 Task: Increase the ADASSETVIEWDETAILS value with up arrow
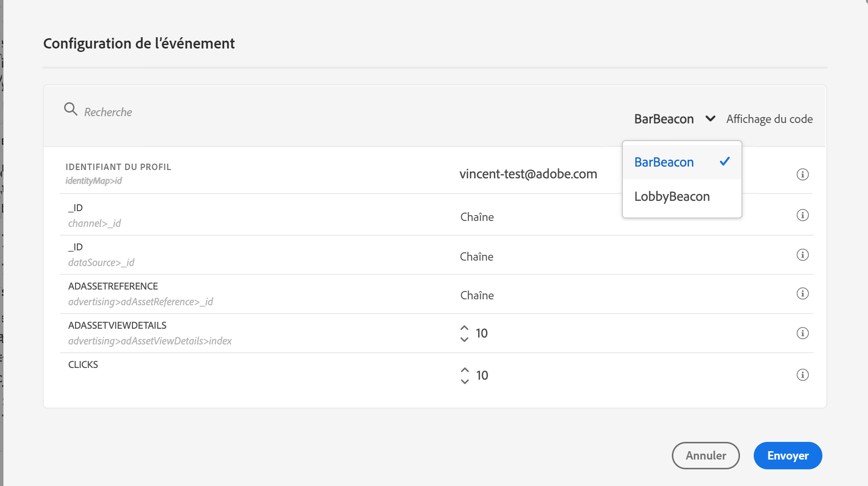(x=464, y=328)
